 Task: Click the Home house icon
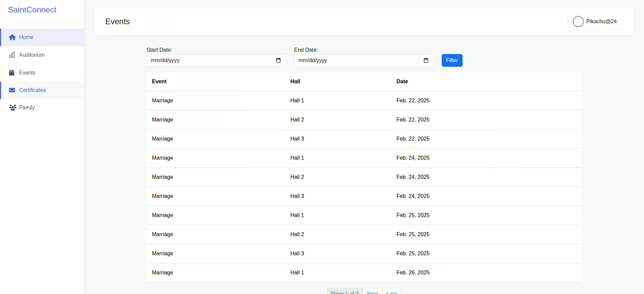[x=12, y=37]
